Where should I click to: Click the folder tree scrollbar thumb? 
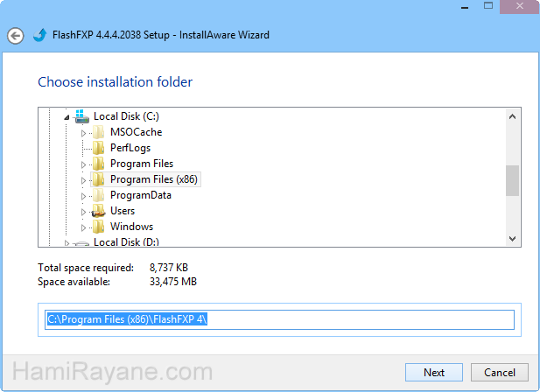(x=513, y=180)
